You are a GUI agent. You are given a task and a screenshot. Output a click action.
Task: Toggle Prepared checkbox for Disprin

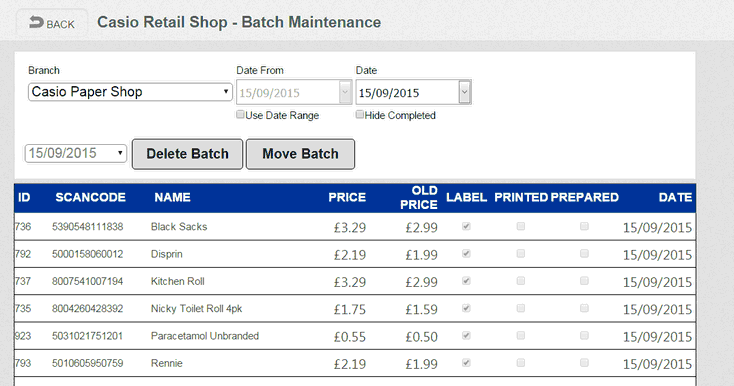point(584,254)
